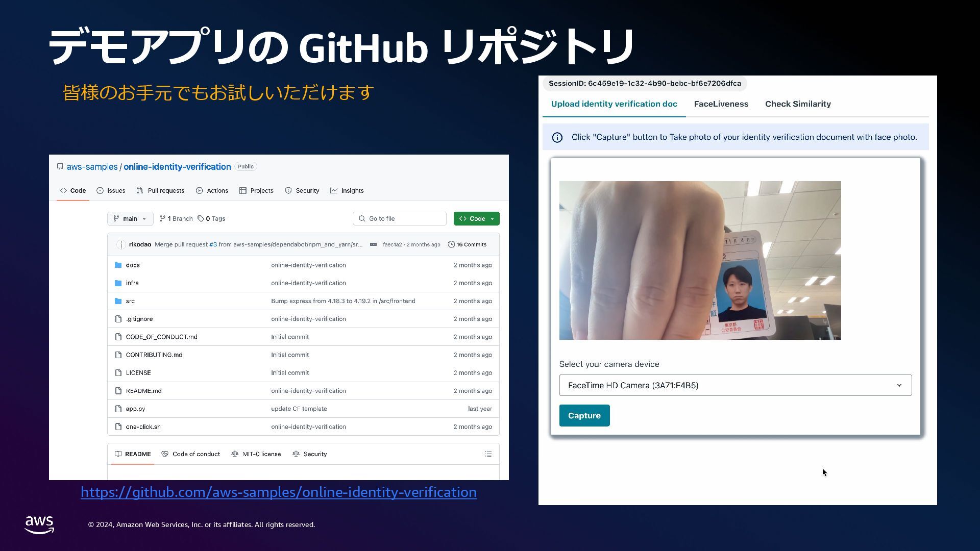Click the infra folder icon
Screen dimensions: 980x551
click(118, 283)
